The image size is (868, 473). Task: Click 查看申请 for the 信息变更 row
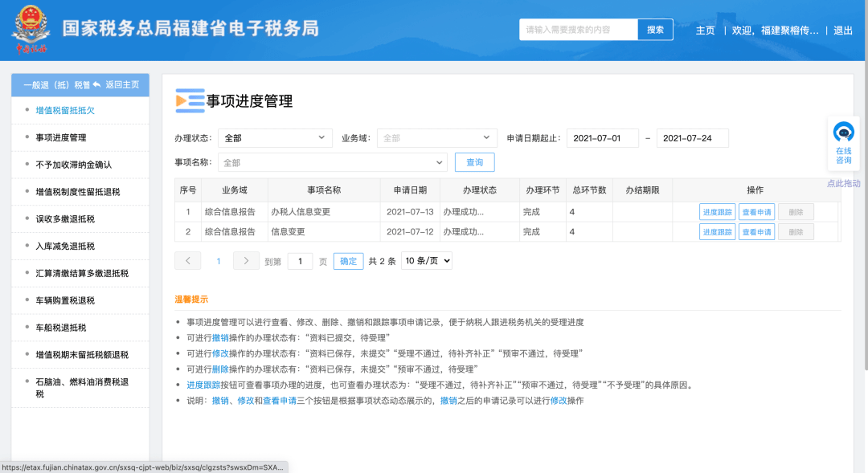[x=756, y=231]
